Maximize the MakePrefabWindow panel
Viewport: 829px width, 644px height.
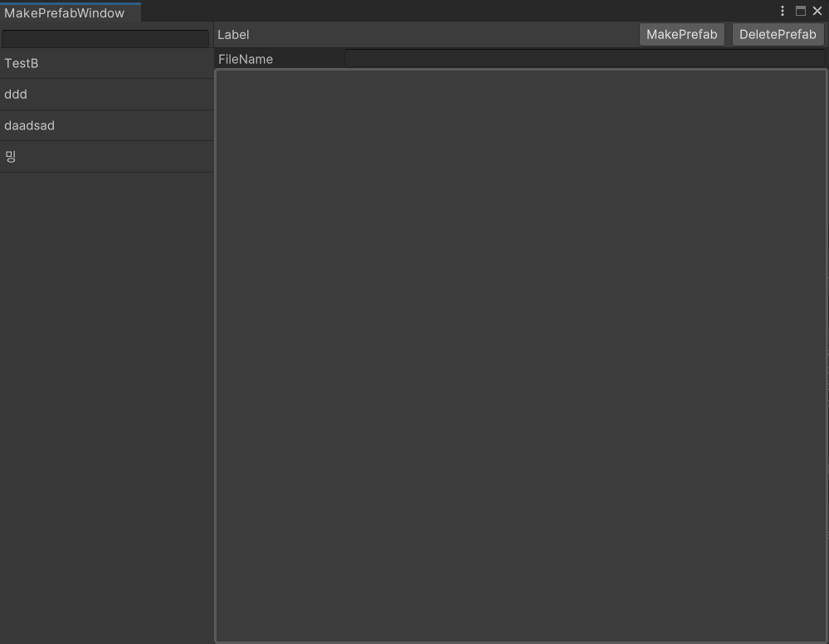[801, 11]
